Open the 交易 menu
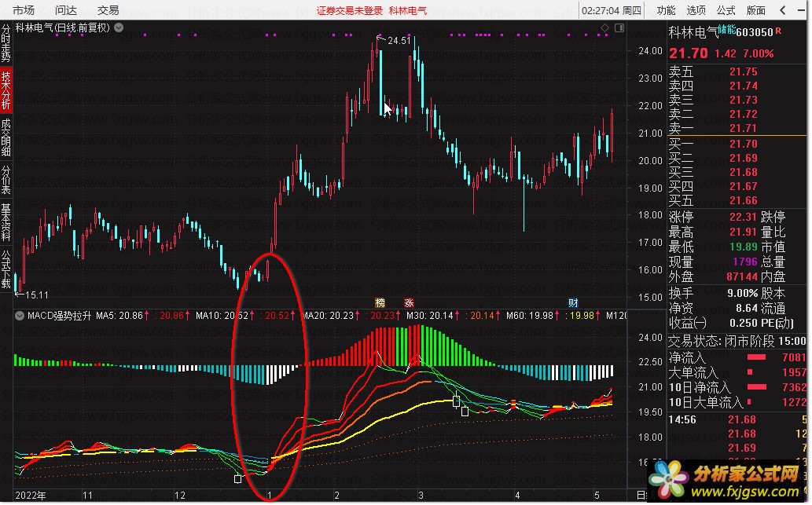The image size is (812, 505). [108, 10]
